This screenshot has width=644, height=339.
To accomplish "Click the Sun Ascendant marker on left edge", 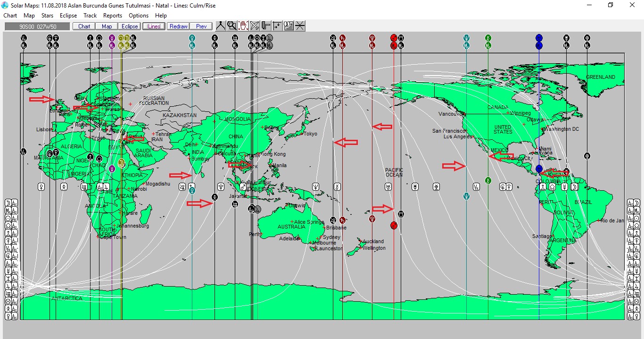I will click(x=11, y=218).
